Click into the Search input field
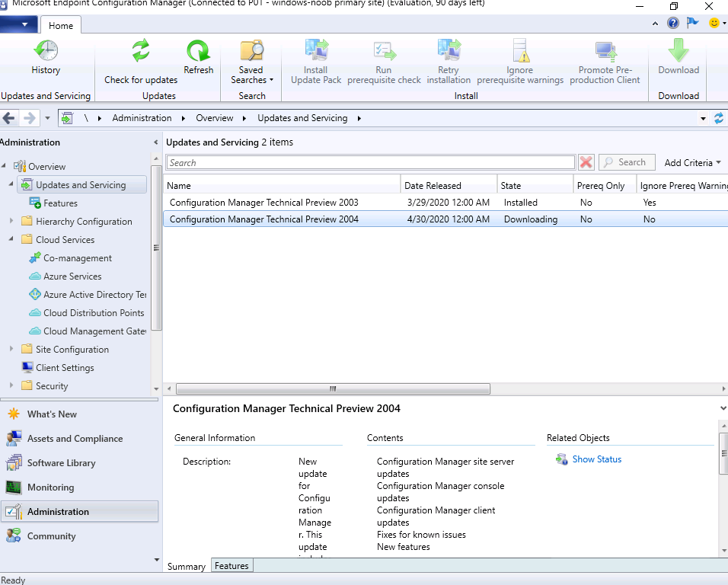The width and height of the screenshot is (728, 585). (371, 162)
